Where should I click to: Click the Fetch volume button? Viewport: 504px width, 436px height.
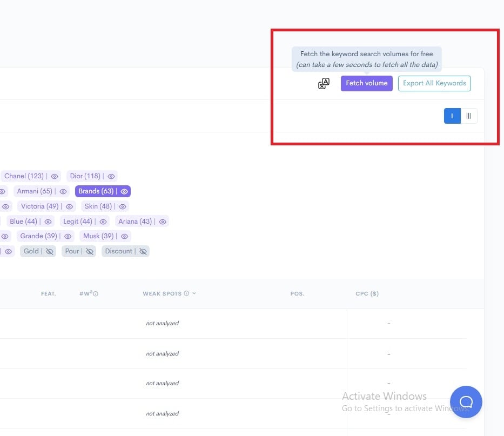pyautogui.click(x=366, y=83)
